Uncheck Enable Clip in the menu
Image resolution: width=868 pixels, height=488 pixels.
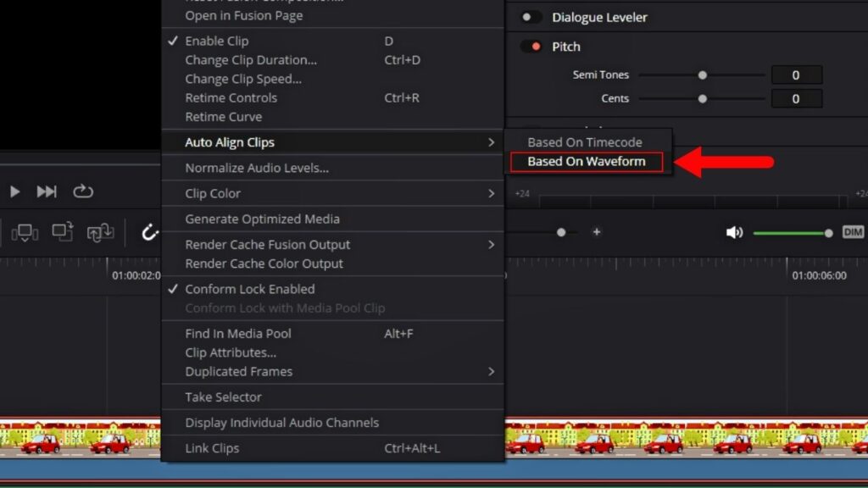tap(217, 41)
